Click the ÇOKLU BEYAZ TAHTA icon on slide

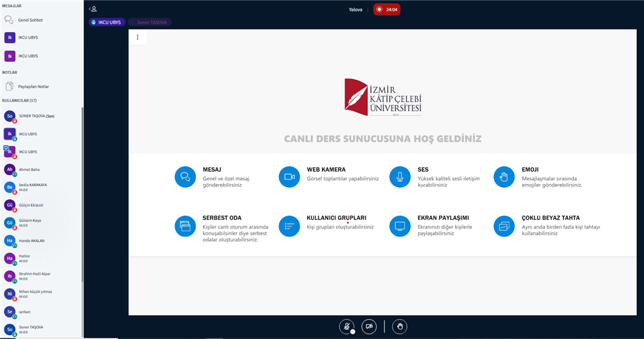(504, 226)
